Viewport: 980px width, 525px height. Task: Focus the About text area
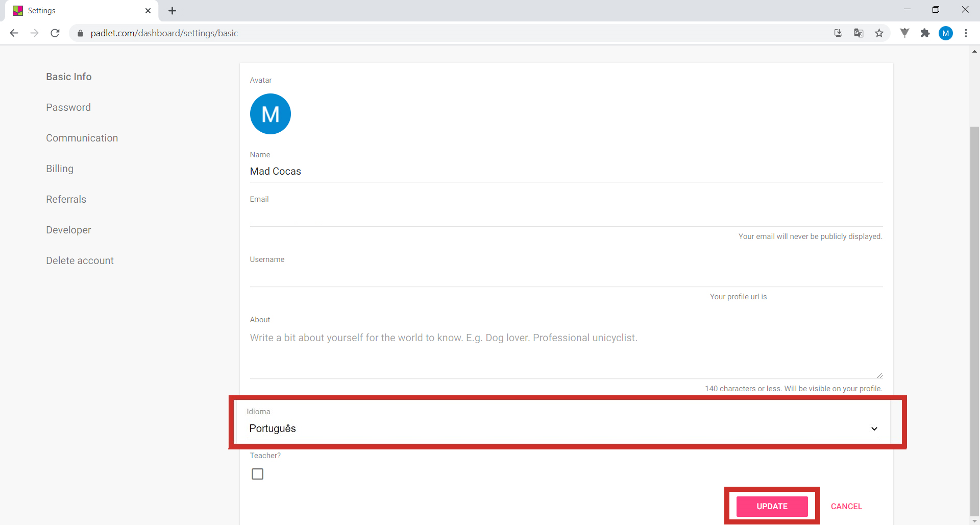[566, 352]
